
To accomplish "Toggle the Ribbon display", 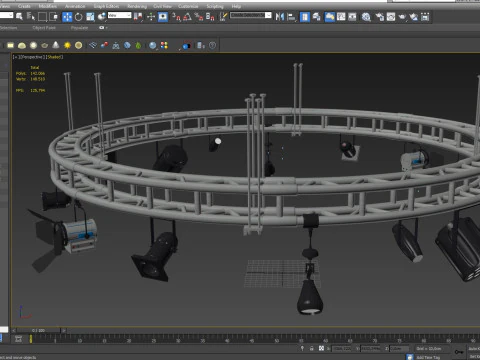I will (x=330, y=17).
